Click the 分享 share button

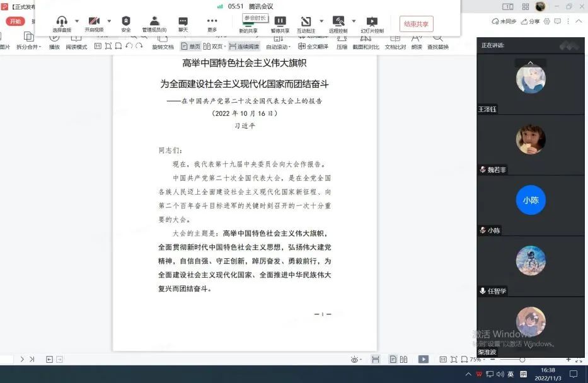coord(531,21)
